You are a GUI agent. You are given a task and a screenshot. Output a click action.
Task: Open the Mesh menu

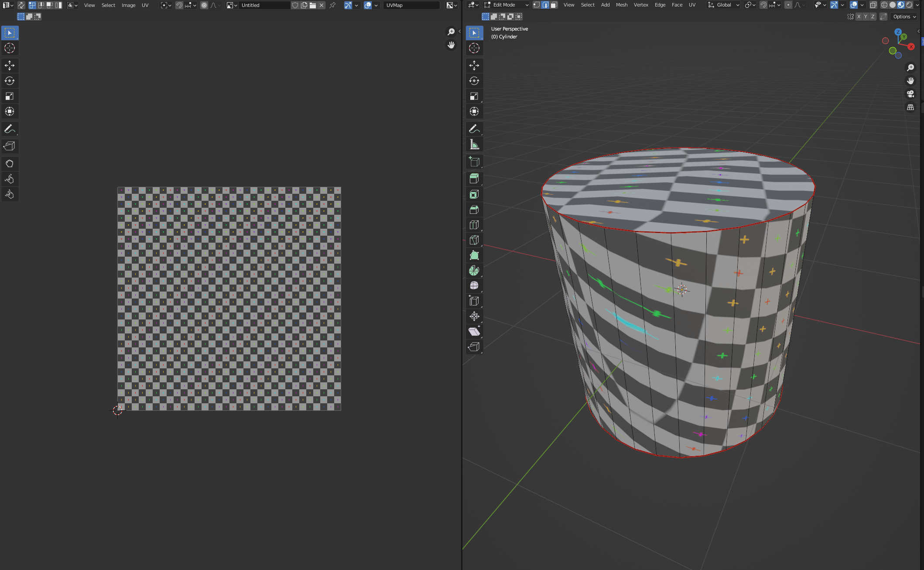621,5
